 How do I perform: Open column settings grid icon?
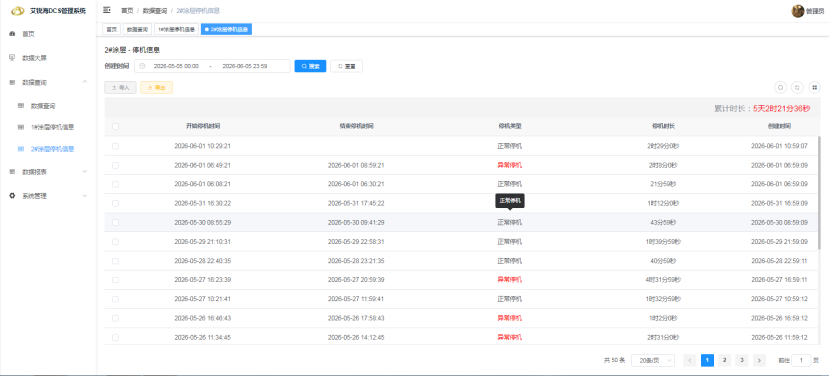[x=815, y=87]
